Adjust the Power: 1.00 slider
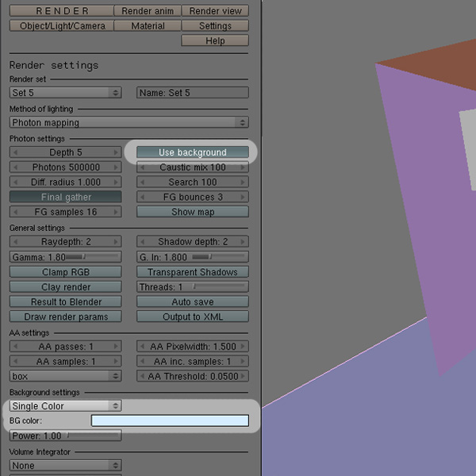476x476 pixels. [x=66, y=436]
